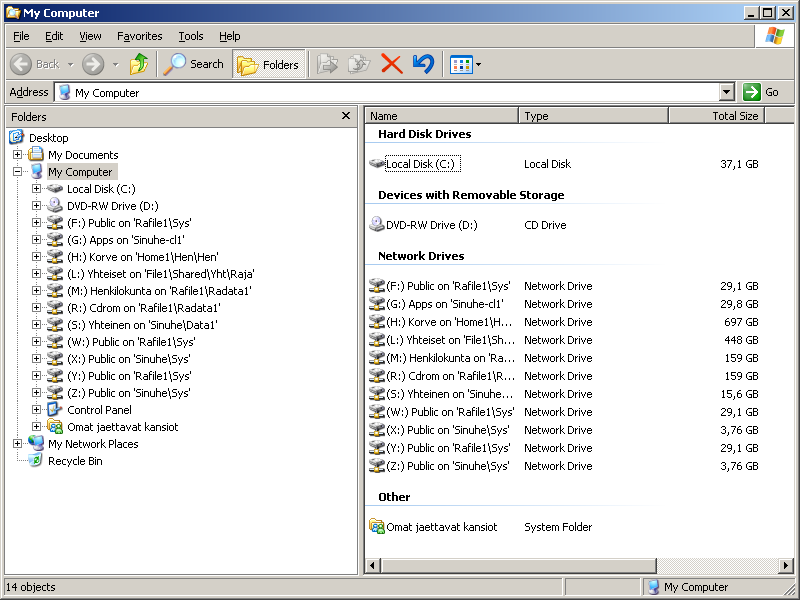
Task: Click the Hard Disk Drives group header
Action: 424,134
